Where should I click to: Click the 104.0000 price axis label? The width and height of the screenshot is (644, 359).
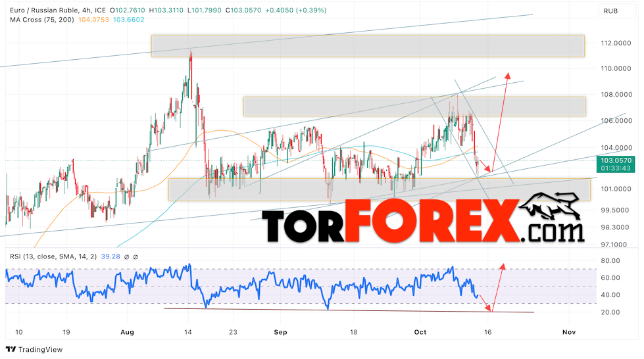[616, 148]
